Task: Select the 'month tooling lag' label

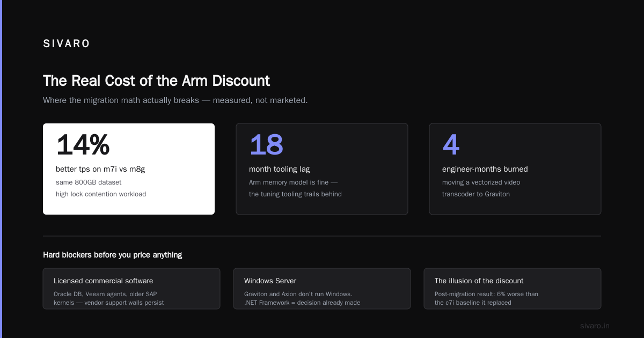Action: 280,169
